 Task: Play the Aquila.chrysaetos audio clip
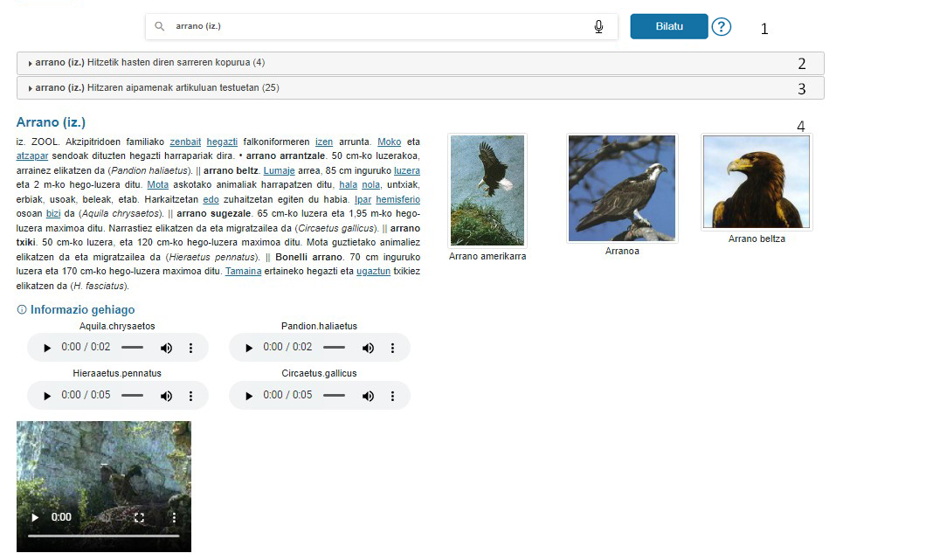(47, 348)
